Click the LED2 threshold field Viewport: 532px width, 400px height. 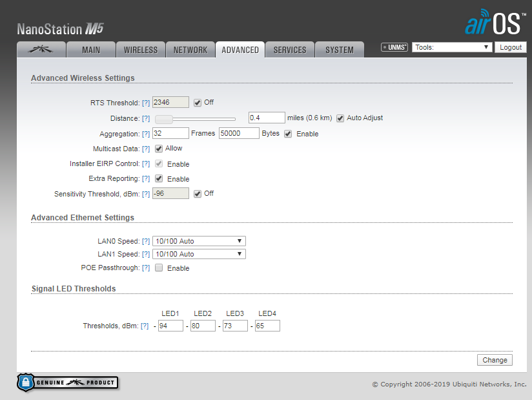[203, 326]
